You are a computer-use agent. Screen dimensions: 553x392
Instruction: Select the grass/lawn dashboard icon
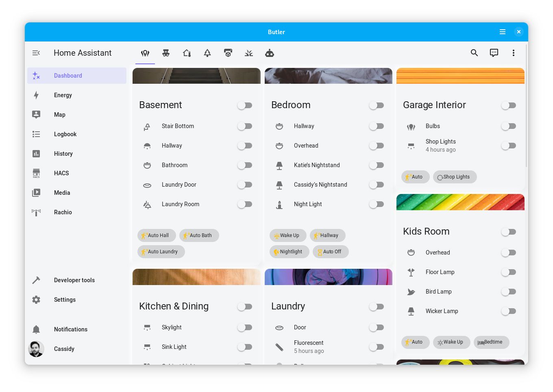click(249, 53)
